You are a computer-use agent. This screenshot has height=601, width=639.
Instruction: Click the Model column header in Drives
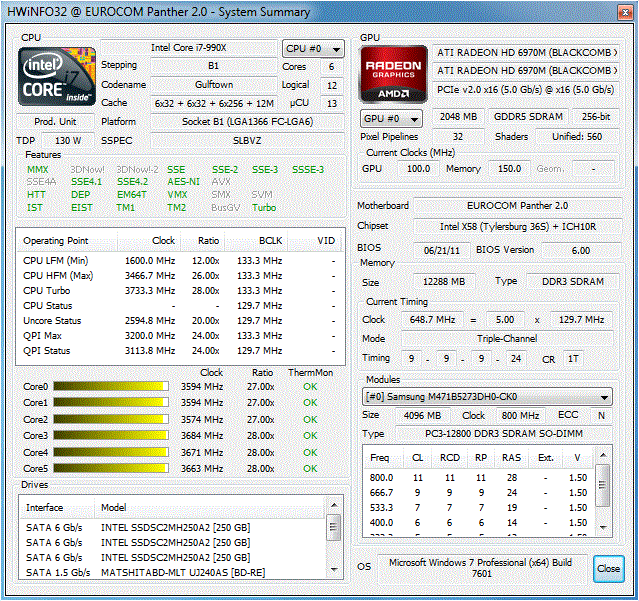click(210, 508)
